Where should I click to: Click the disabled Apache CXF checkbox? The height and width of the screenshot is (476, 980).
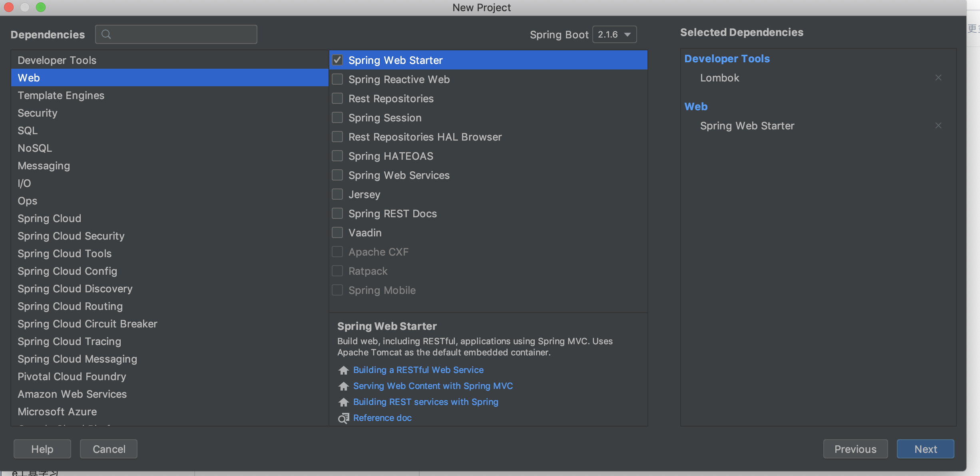[x=337, y=252]
